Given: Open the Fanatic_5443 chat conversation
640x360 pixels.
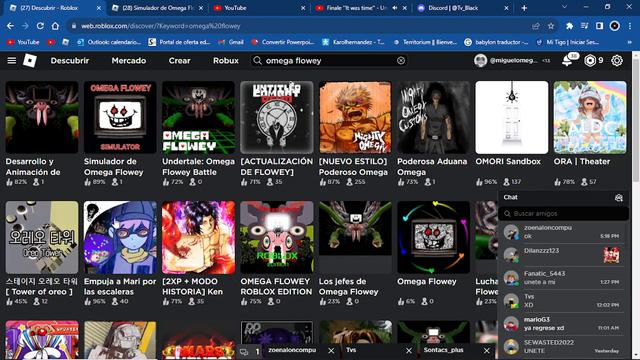Looking at the screenshot, I should coord(563,278).
